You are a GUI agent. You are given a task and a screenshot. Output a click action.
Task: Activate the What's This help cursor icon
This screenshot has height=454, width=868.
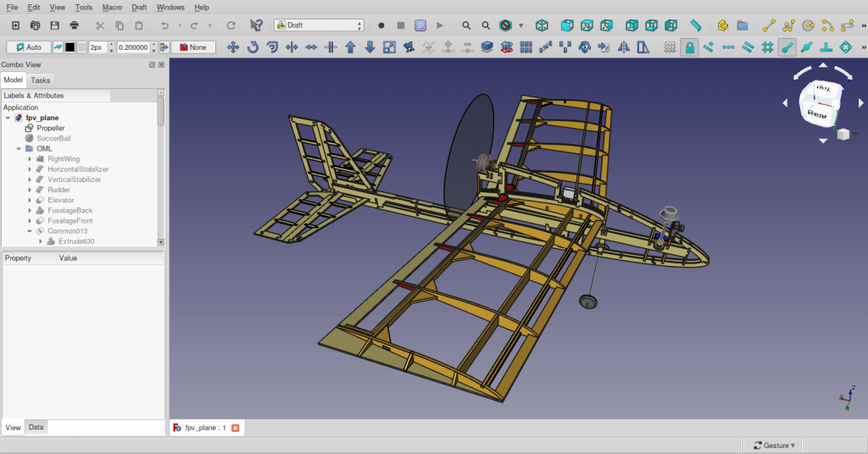tap(256, 25)
